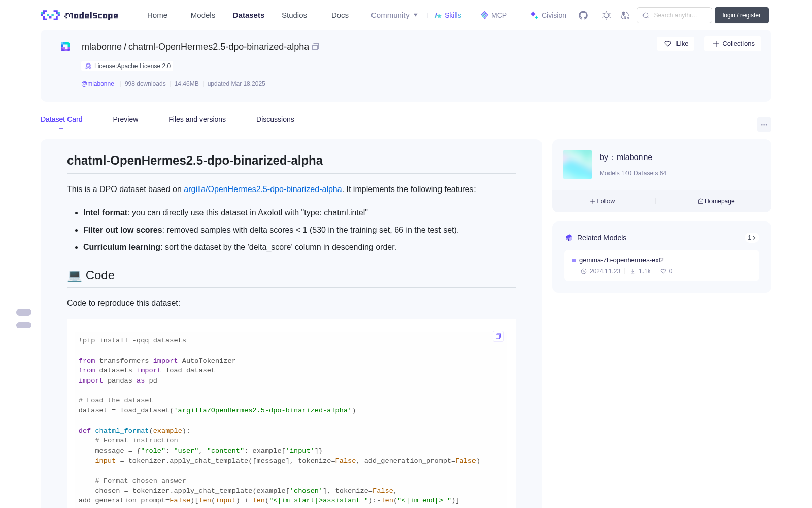This screenshot has height=508, width=812.
Task: Copy dataset name with the copy icon
Action: point(316,47)
